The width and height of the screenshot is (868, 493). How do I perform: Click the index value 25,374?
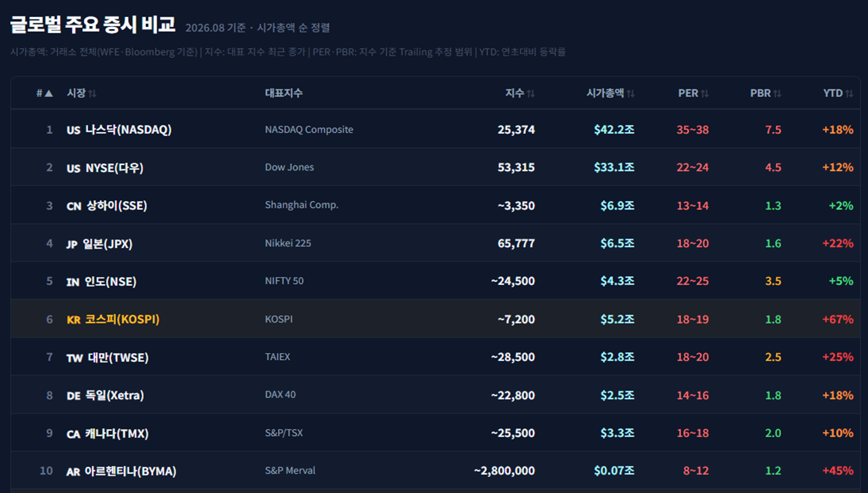point(516,130)
